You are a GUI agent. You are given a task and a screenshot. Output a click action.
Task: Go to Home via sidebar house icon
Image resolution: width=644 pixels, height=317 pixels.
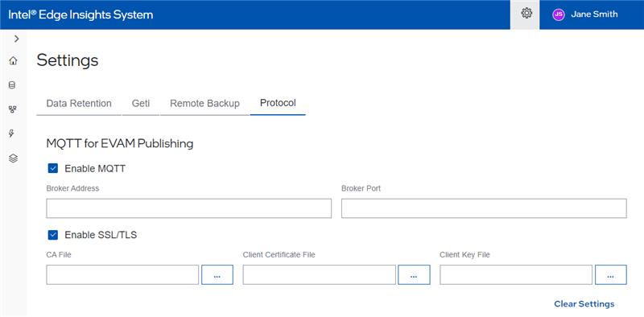[x=13, y=61]
